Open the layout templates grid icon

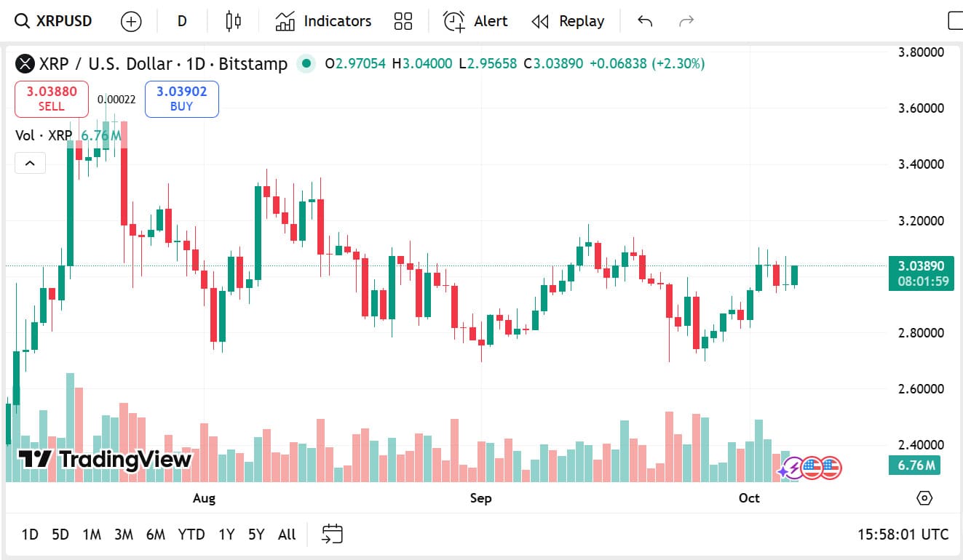403,21
